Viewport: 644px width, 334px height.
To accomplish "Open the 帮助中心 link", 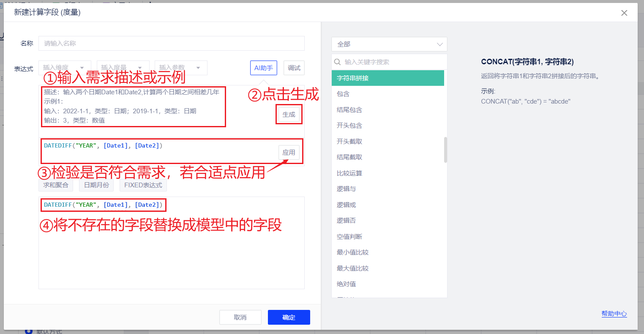I will coord(614,314).
